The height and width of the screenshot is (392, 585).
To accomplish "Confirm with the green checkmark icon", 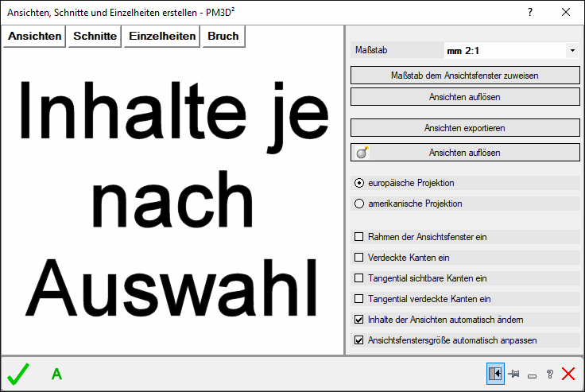I will [x=17, y=374].
